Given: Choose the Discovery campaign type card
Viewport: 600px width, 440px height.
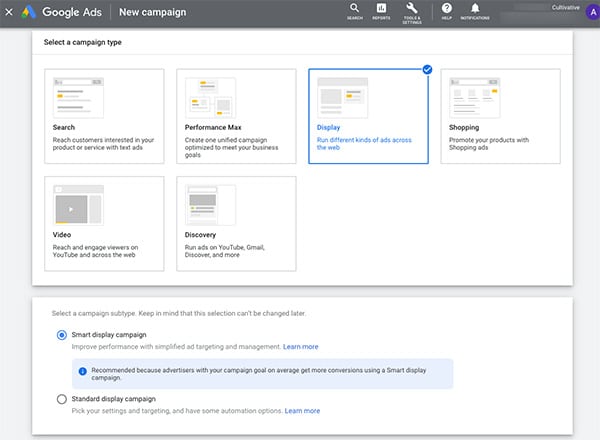Looking at the screenshot, I should (236, 224).
